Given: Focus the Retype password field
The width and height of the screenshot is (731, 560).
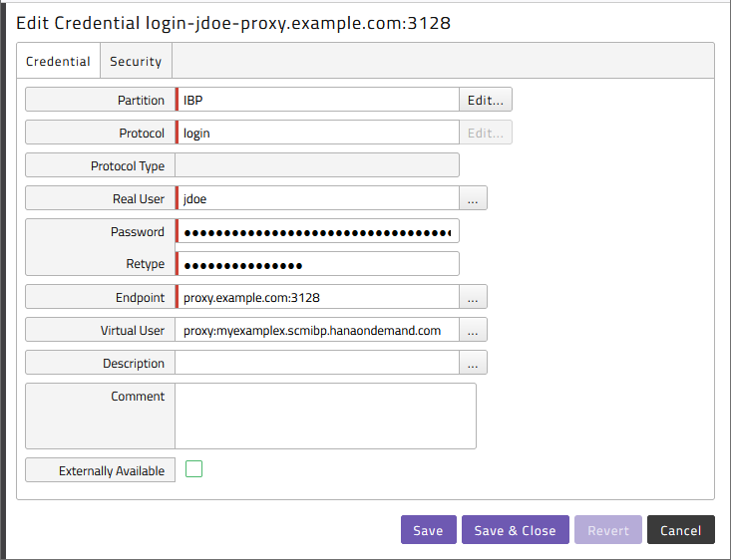Looking at the screenshot, I should click(317, 264).
